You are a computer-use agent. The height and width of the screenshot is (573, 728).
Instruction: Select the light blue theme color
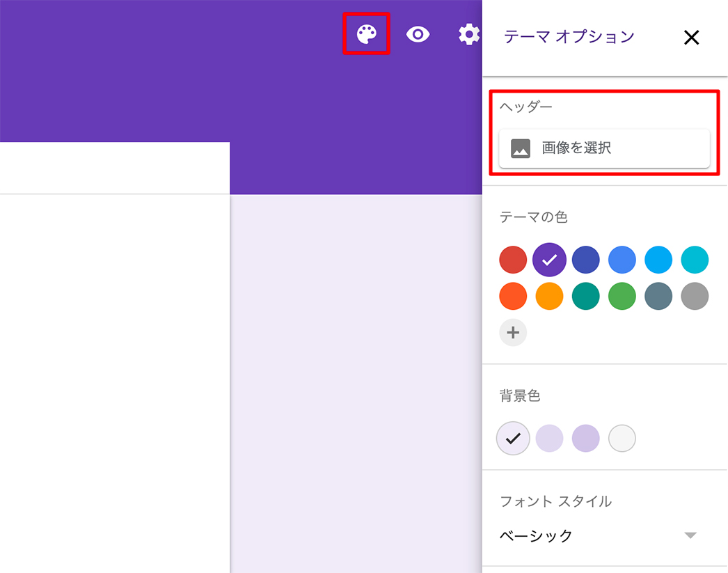(x=658, y=260)
